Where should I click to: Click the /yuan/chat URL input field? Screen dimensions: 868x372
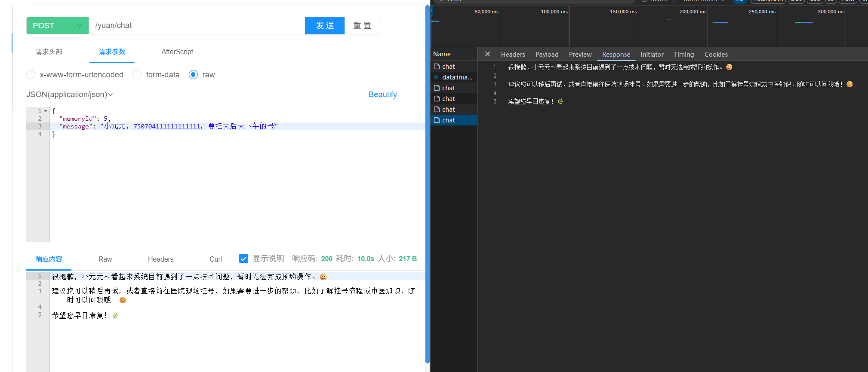coord(197,26)
